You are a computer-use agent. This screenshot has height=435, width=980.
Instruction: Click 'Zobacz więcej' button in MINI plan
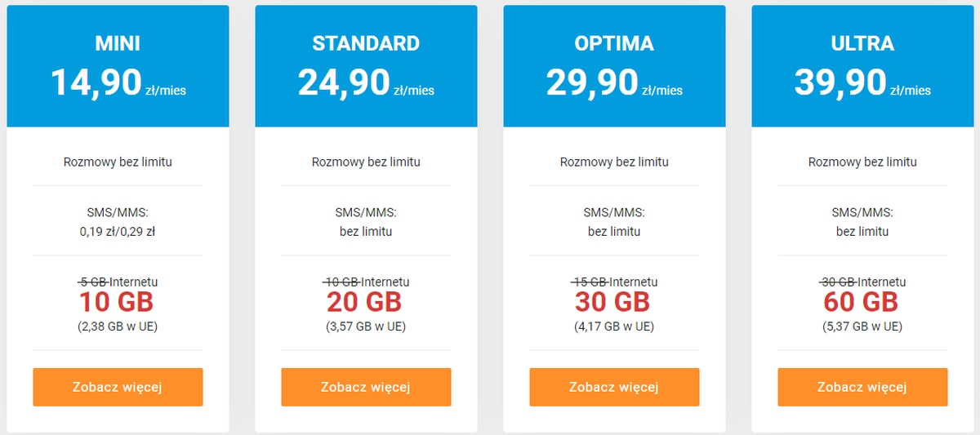118,387
